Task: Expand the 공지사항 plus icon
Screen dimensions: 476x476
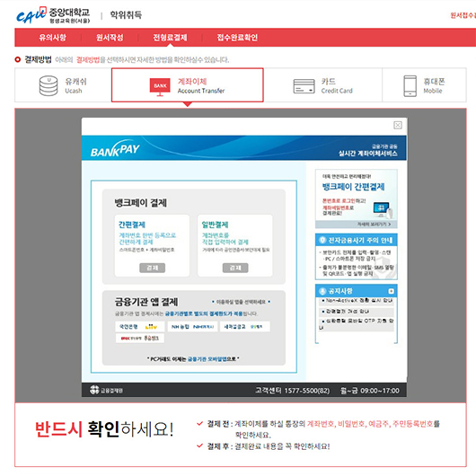Action: tap(391, 291)
